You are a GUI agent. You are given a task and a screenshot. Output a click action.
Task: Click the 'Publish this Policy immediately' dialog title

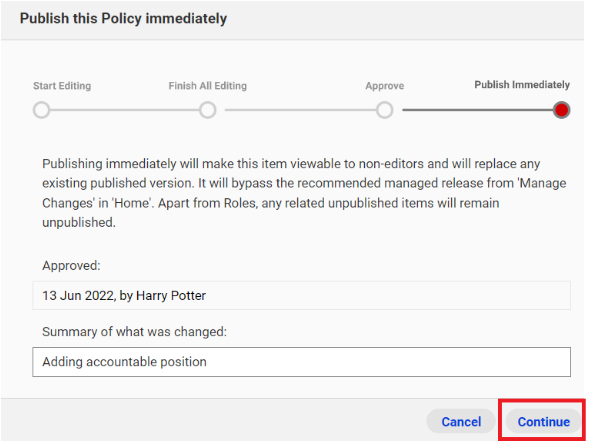coord(123,18)
